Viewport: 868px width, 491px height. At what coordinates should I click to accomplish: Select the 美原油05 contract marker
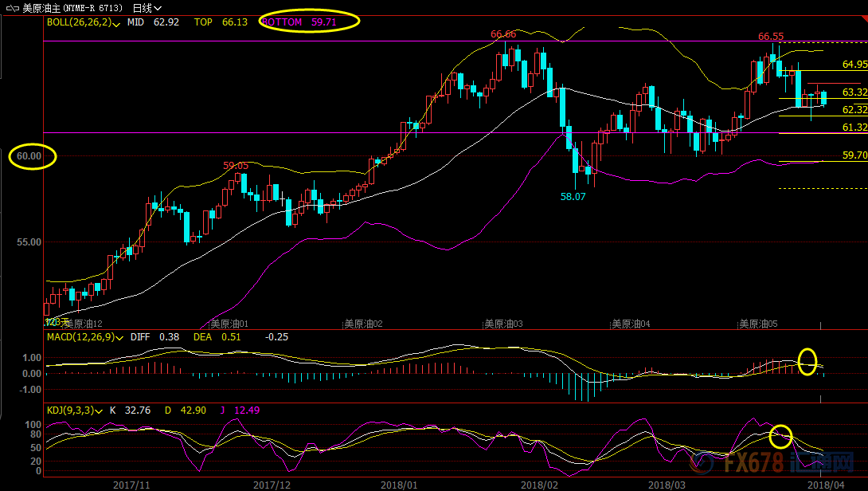757,324
